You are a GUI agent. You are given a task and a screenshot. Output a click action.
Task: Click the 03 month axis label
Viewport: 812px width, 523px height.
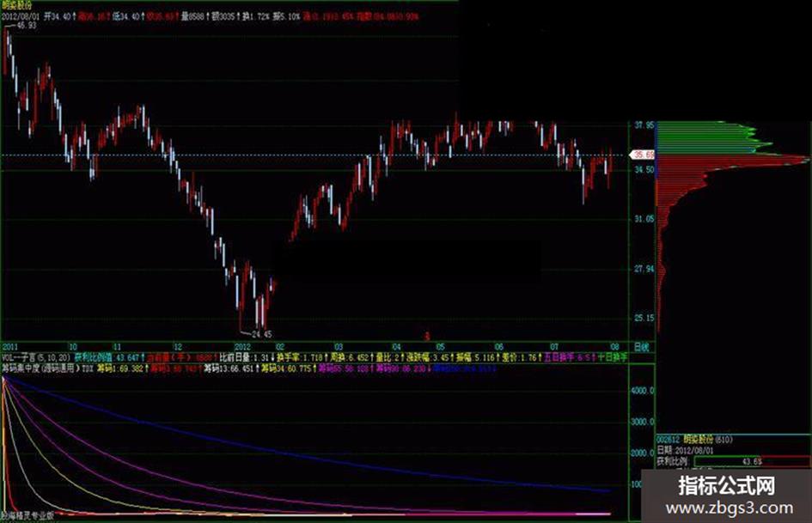click(339, 347)
